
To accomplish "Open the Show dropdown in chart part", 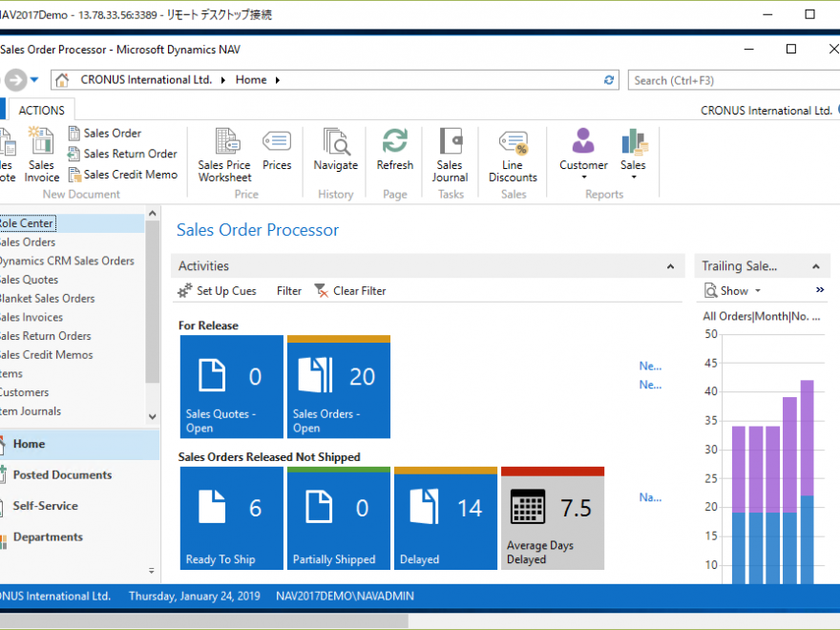I will pos(733,291).
